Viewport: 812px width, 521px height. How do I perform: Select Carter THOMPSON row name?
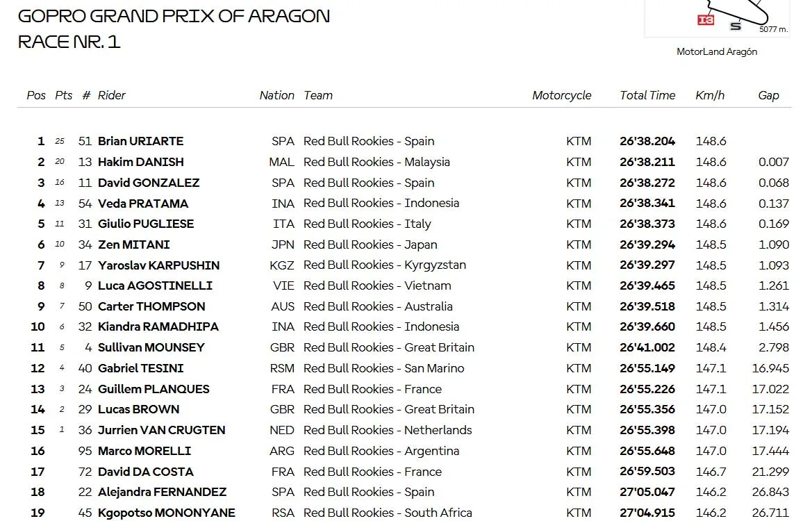click(151, 306)
